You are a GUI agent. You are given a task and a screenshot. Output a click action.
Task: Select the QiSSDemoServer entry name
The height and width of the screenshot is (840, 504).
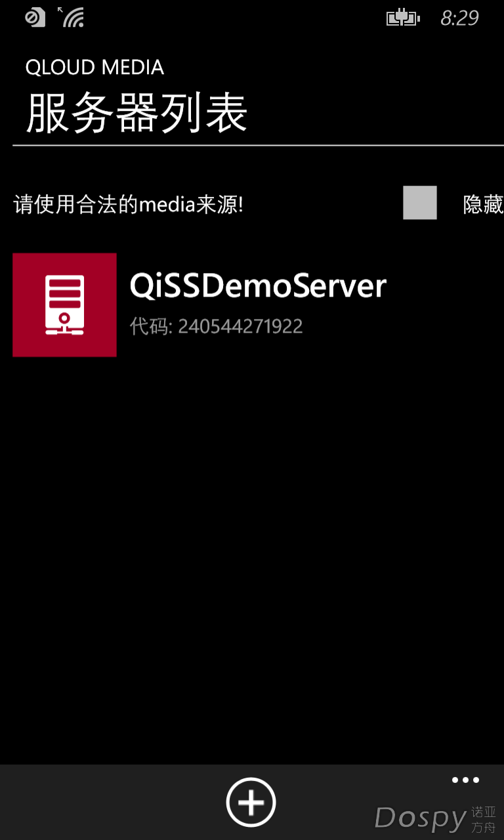click(258, 287)
